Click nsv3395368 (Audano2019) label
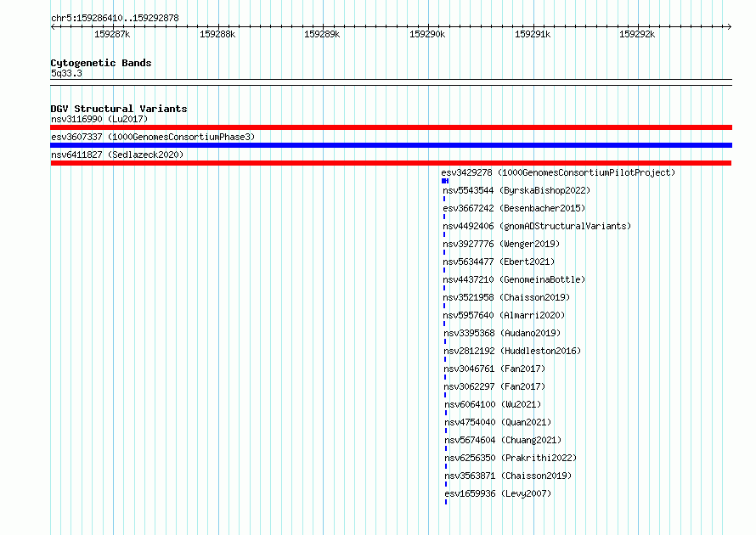 click(x=502, y=333)
